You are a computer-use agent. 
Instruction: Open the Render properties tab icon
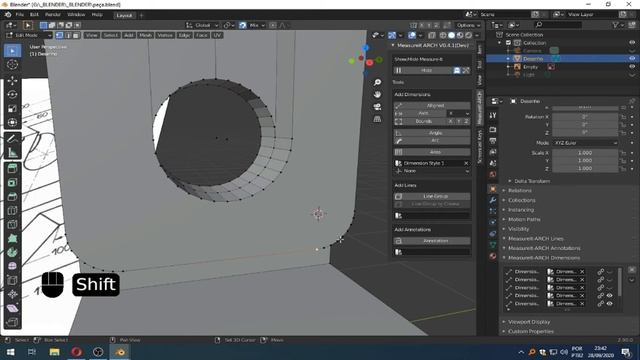click(x=493, y=130)
